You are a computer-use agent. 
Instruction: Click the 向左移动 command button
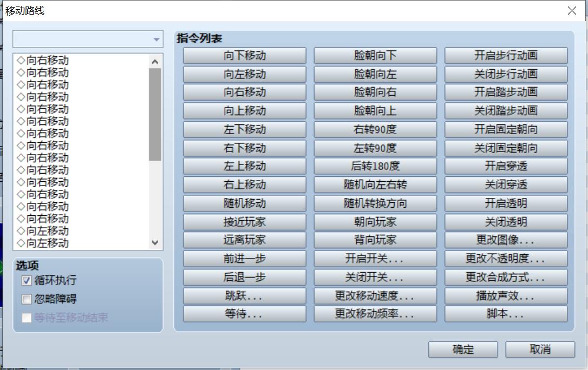[245, 74]
